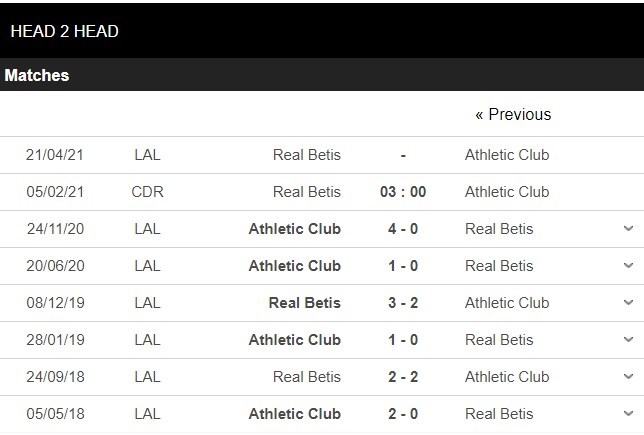Click the 2 - 2 score on 24/09/18
Viewport: 644px width, 435px height.
pyautogui.click(x=403, y=377)
